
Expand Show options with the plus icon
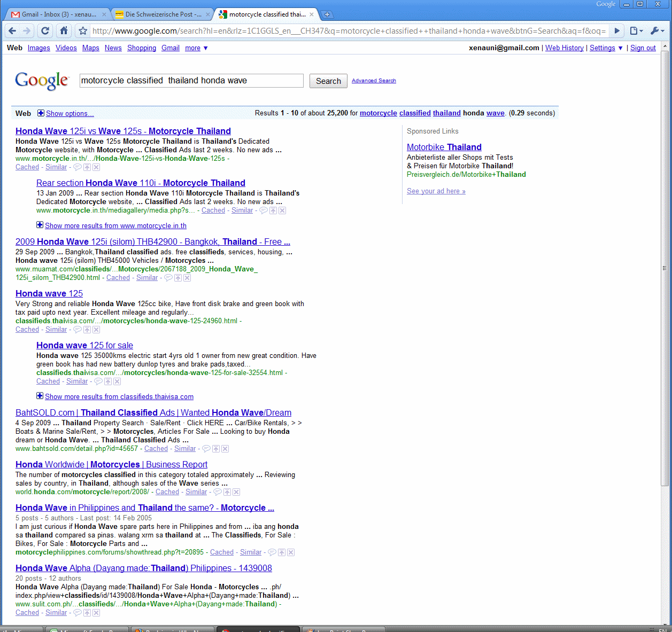tap(41, 113)
